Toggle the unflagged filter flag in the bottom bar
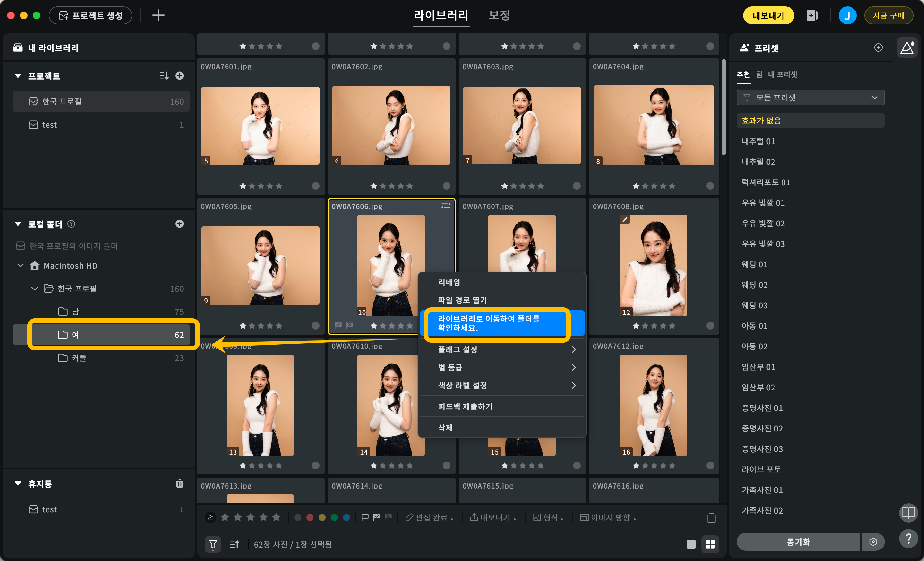 (364, 517)
